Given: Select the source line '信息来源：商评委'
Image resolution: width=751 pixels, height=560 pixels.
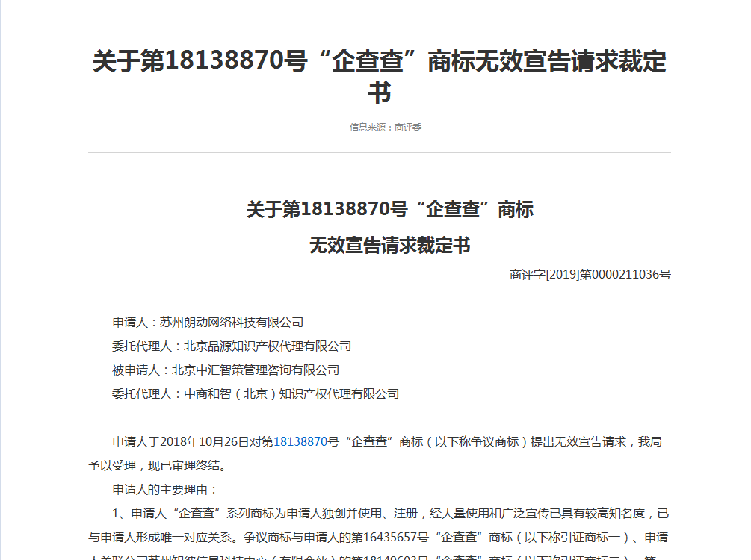Looking at the screenshot, I should click(386, 128).
